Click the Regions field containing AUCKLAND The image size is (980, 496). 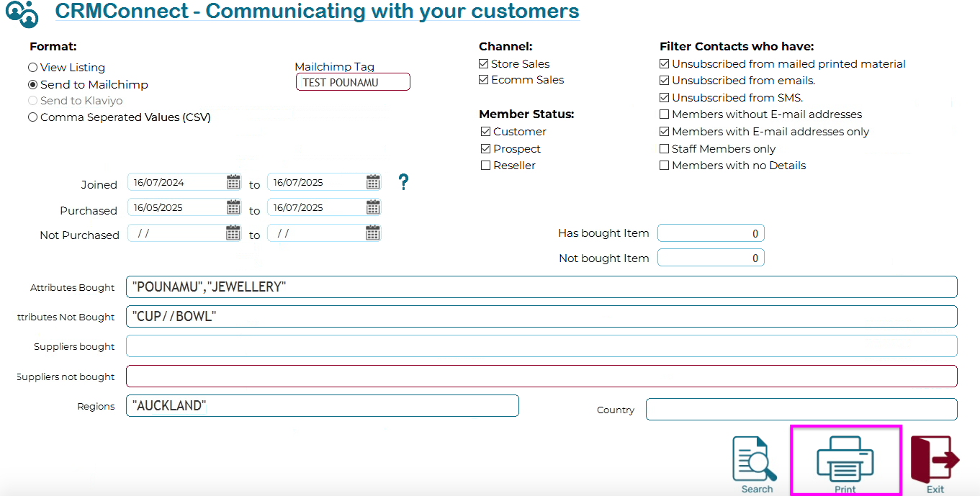323,405
